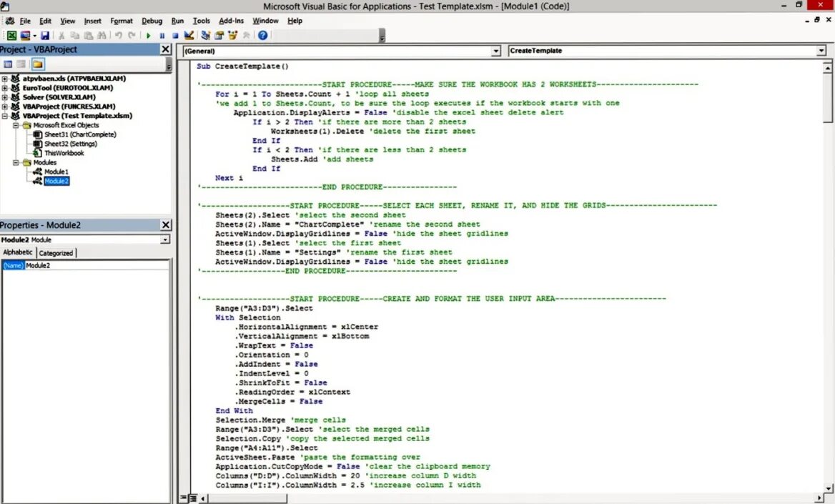Open the Edit menu
The height and width of the screenshot is (504, 835).
tap(45, 21)
